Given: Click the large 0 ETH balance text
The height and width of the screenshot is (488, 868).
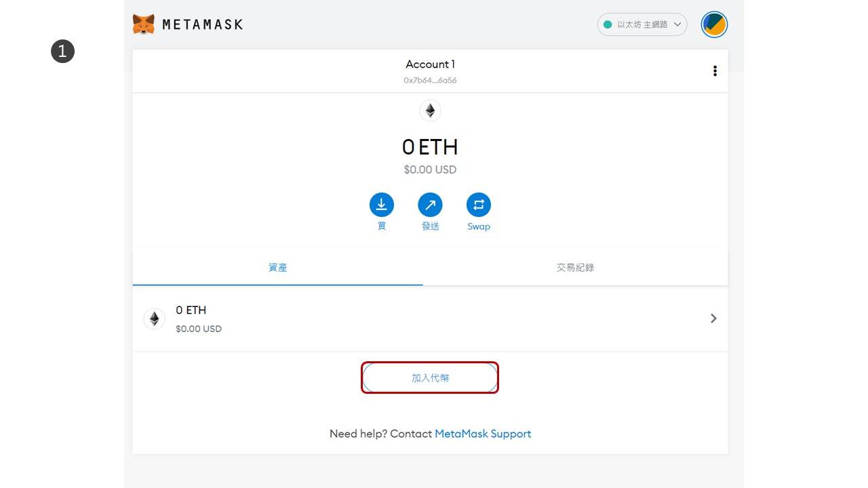Looking at the screenshot, I should 430,147.
